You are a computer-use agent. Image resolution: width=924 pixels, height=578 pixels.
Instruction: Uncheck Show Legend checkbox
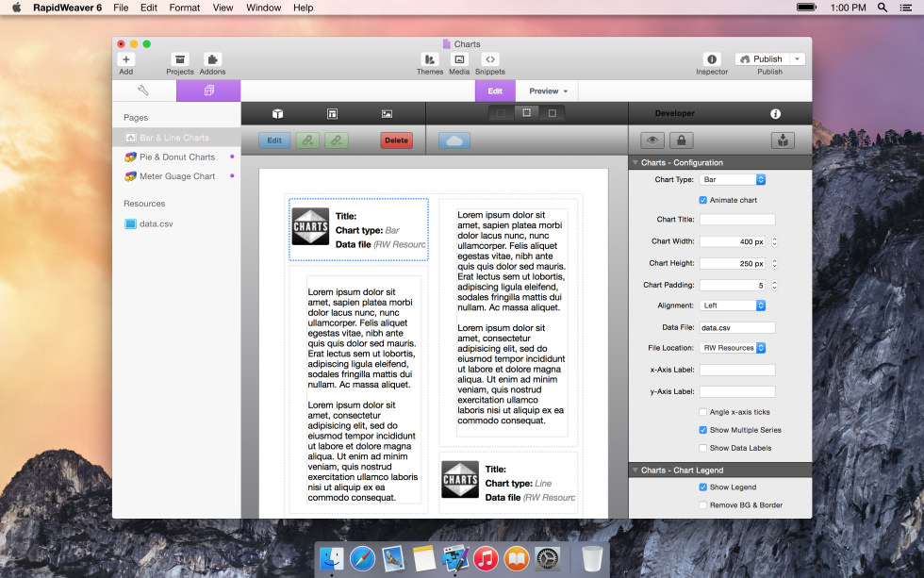[703, 487]
